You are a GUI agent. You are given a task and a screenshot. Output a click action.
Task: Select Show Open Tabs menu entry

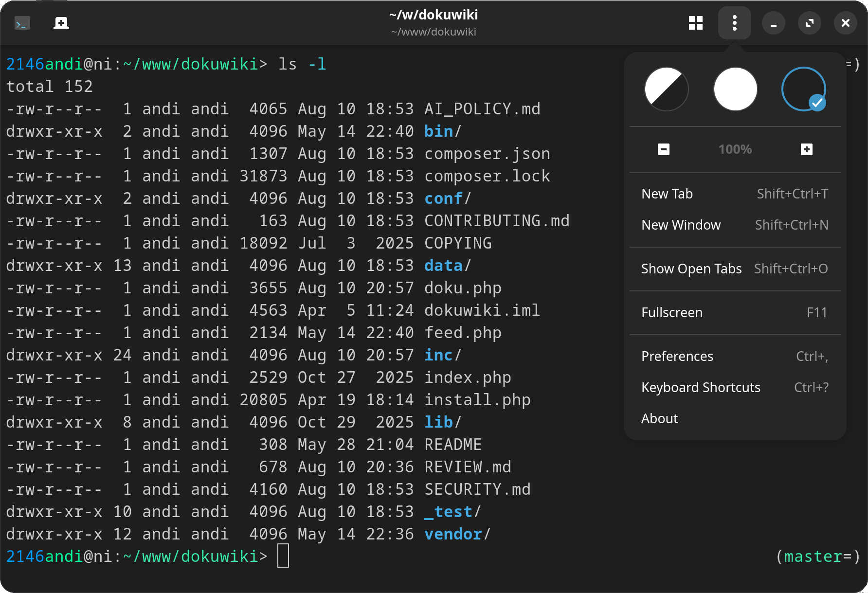tap(735, 269)
